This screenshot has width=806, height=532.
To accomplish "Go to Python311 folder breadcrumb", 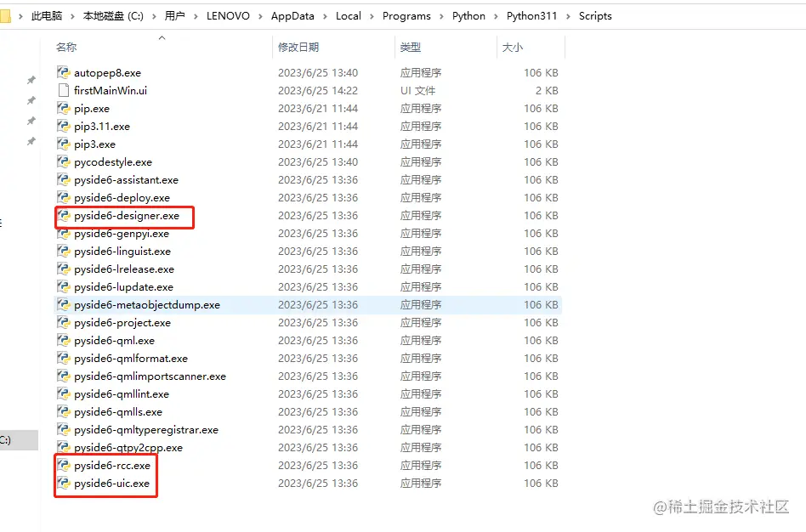I will click(531, 16).
